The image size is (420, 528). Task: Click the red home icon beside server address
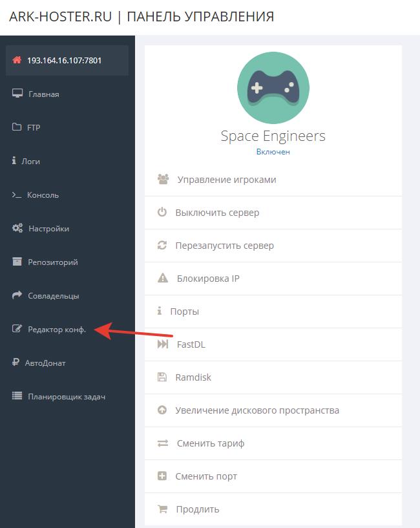(17, 60)
